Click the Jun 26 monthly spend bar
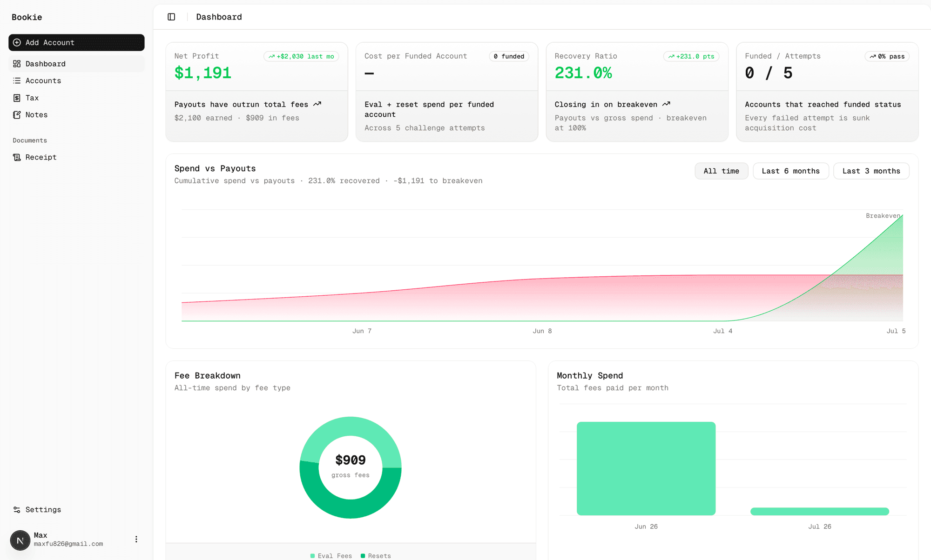The width and height of the screenshot is (931, 560). point(646,468)
